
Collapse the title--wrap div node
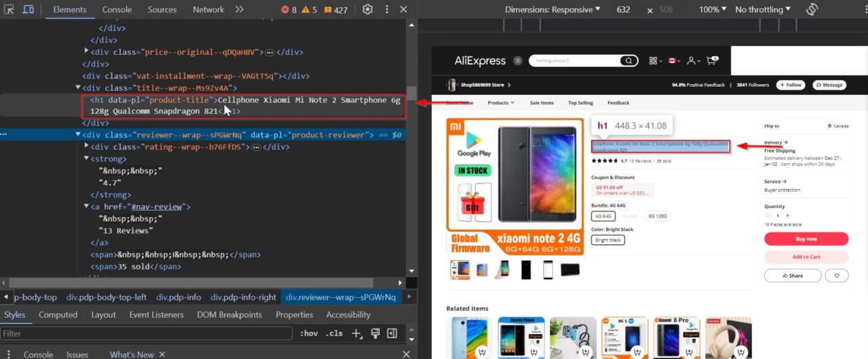click(x=78, y=87)
